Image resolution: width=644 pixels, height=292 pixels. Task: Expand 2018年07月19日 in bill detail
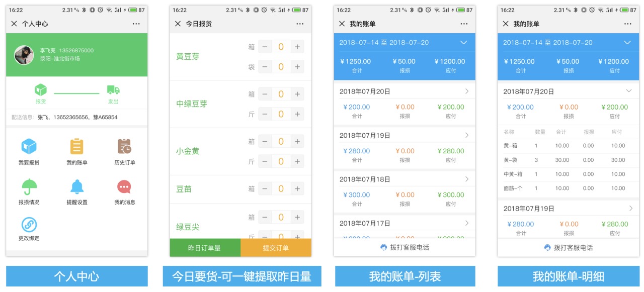[569, 208]
